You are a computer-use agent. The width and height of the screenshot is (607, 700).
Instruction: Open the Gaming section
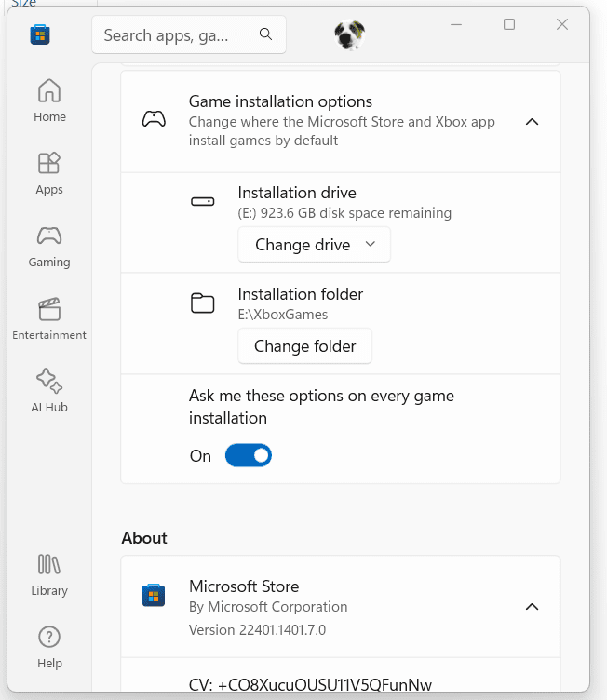[49, 246]
